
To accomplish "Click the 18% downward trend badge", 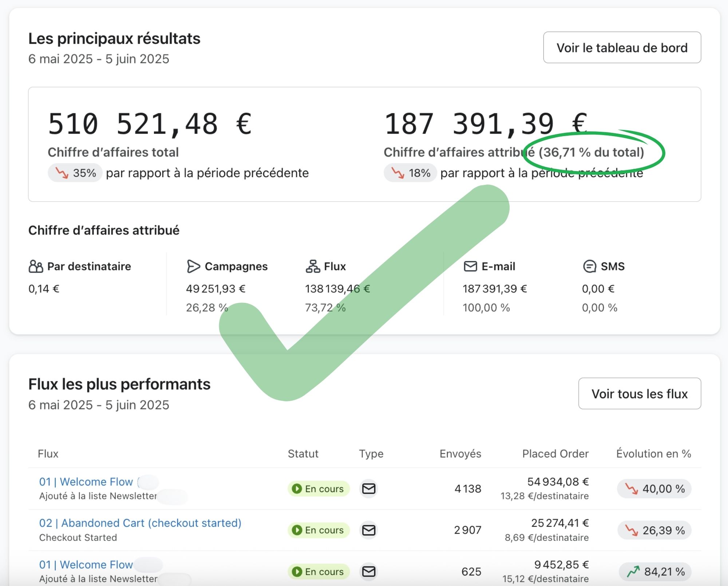I will click(411, 173).
